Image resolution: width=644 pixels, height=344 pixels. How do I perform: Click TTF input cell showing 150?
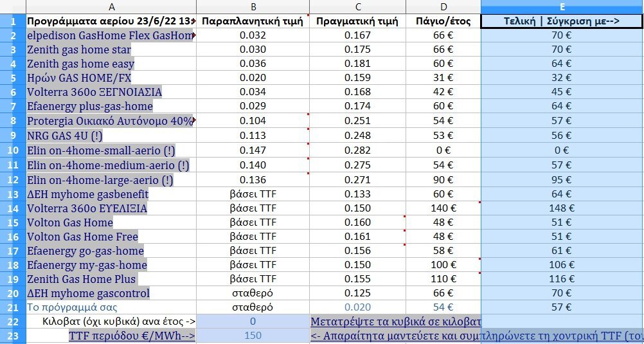click(253, 336)
